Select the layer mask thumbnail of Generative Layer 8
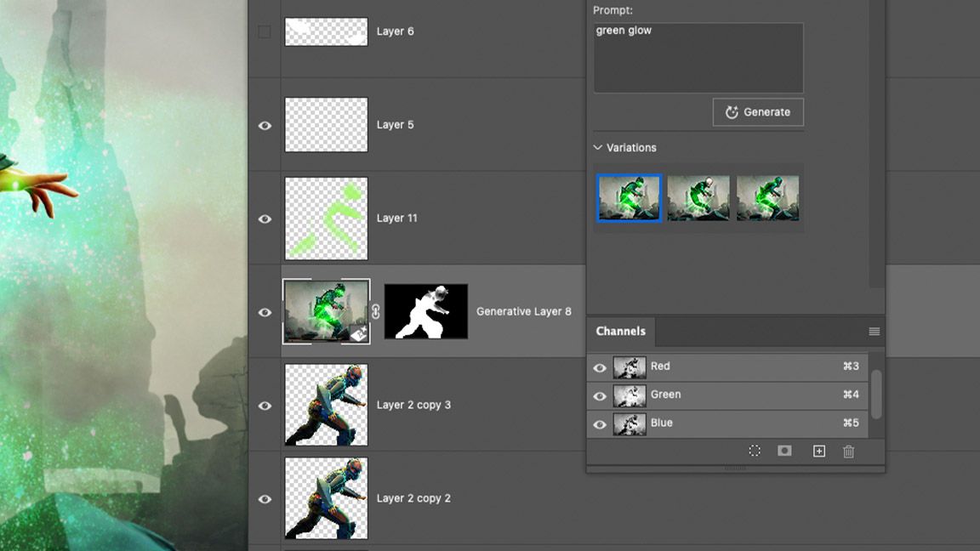 425,311
